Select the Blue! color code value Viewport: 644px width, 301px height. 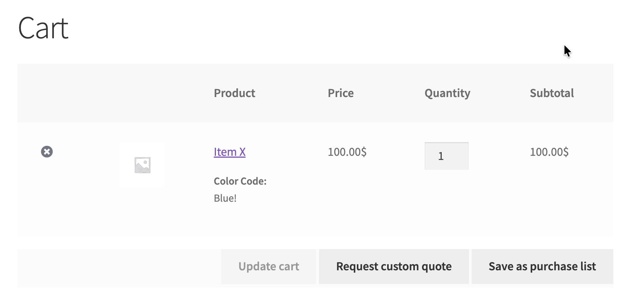225,198
